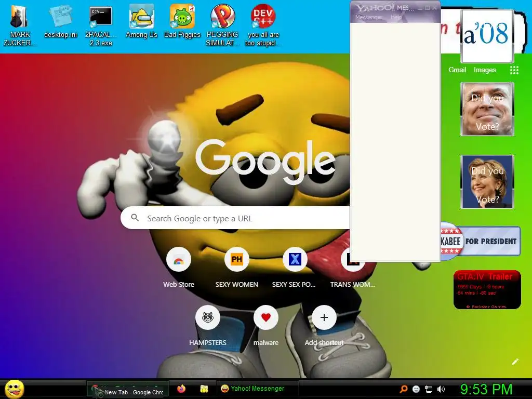Image resolution: width=532 pixels, height=399 pixels.
Task: Open the MARK ZUCKER... folder icon on desktop
Action: (19, 25)
